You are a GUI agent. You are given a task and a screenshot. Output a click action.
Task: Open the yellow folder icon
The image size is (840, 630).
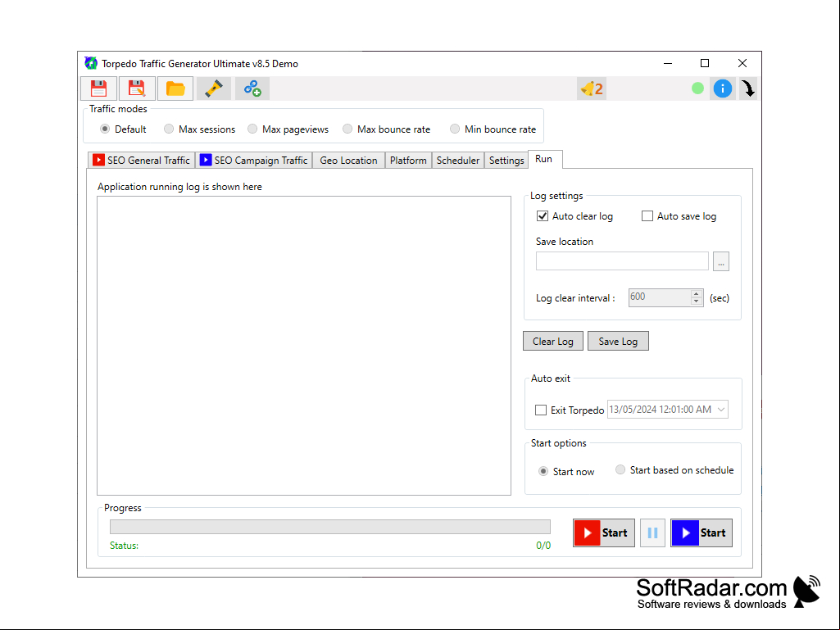click(x=175, y=88)
